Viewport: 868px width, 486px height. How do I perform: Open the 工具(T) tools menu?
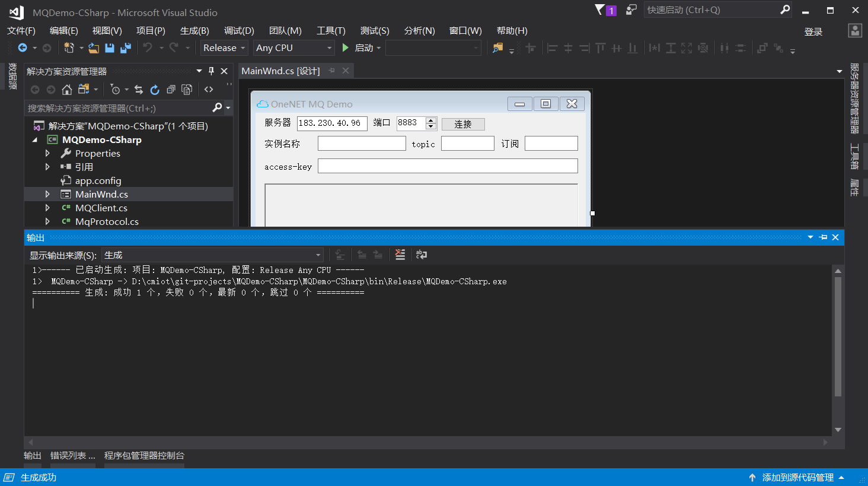331,31
